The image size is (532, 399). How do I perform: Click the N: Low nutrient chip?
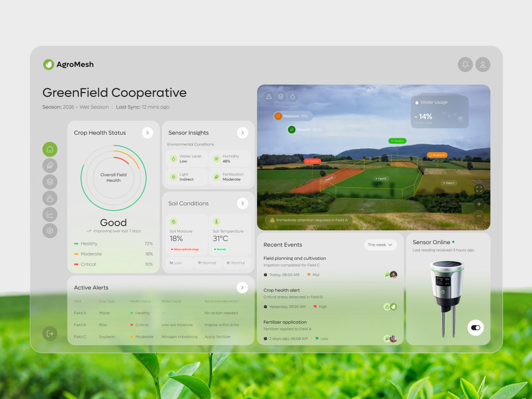click(180, 263)
